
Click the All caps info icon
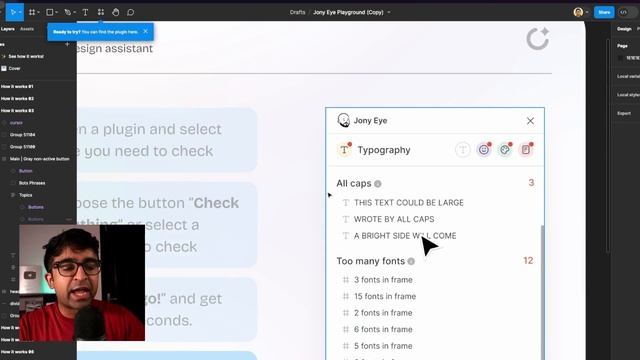tap(378, 184)
